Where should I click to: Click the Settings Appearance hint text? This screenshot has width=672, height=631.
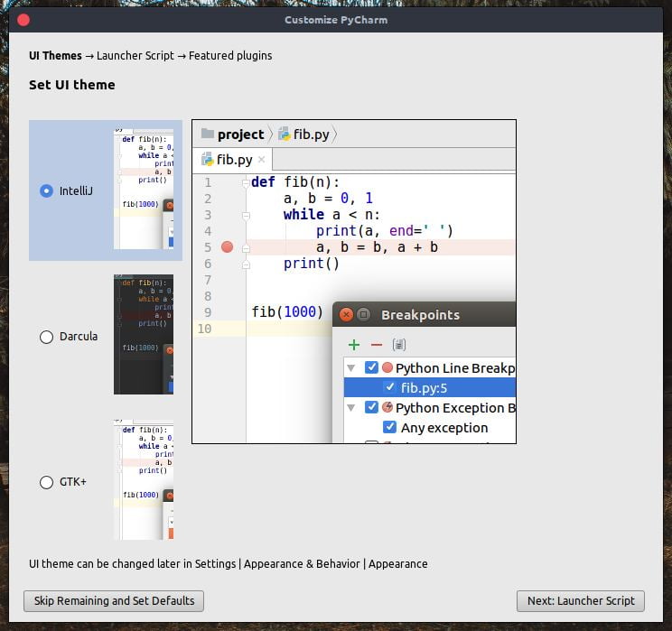click(x=228, y=563)
